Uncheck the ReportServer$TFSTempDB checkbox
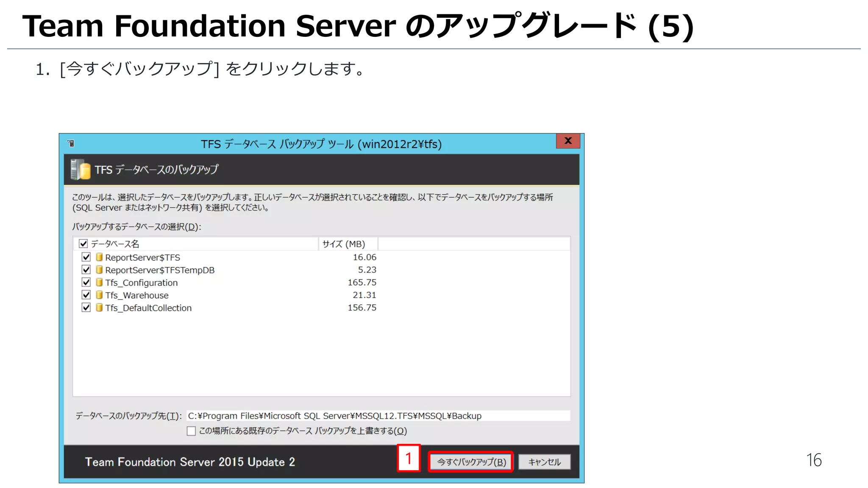The height and width of the screenshot is (488, 868). point(86,270)
